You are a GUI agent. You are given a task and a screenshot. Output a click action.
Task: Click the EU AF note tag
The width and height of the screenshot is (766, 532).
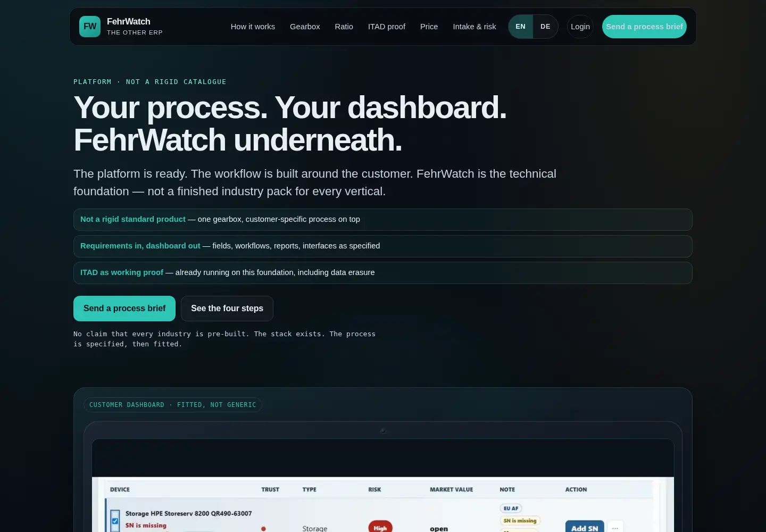coord(511,508)
